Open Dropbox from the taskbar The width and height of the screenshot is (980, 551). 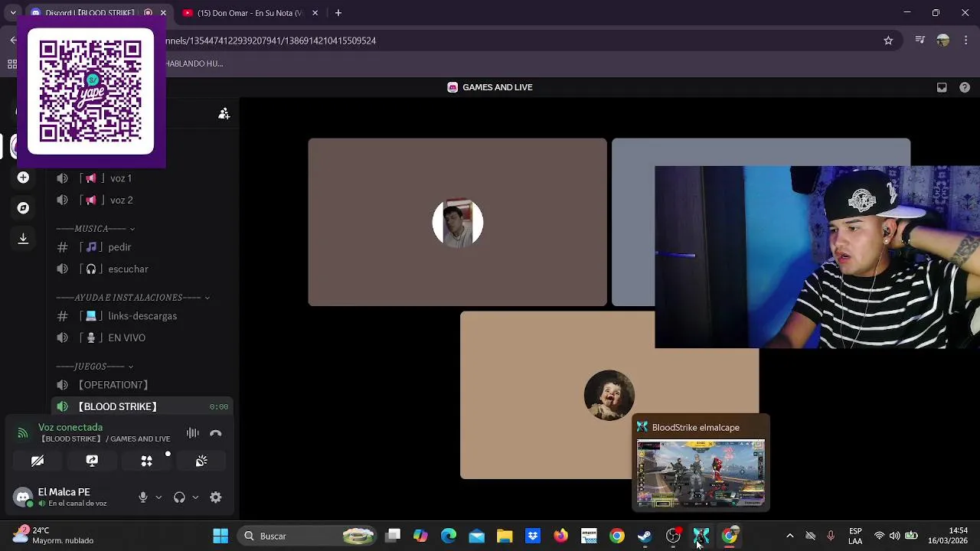(533, 536)
